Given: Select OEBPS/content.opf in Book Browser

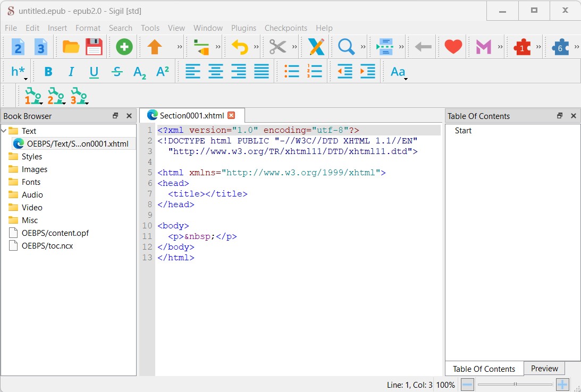Looking at the screenshot, I should [x=55, y=233].
